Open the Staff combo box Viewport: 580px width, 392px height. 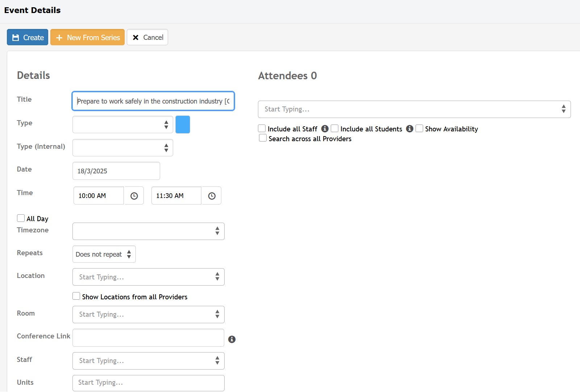(149, 361)
